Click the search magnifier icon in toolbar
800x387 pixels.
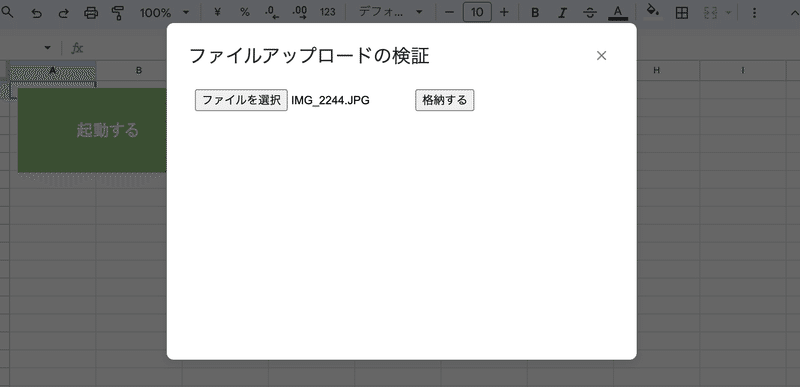(7, 12)
